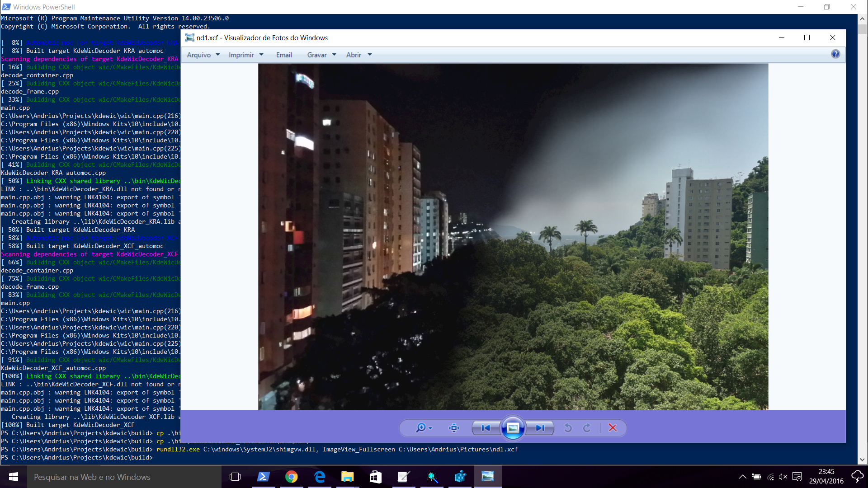Image resolution: width=868 pixels, height=488 pixels.
Task: Click the zoom magnifier button
Action: [420, 428]
